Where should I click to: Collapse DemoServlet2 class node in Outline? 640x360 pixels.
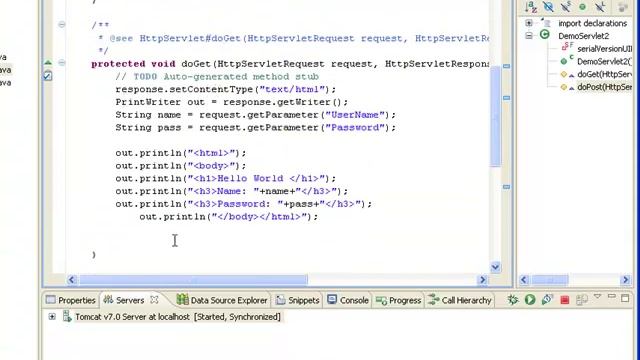point(529,36)
